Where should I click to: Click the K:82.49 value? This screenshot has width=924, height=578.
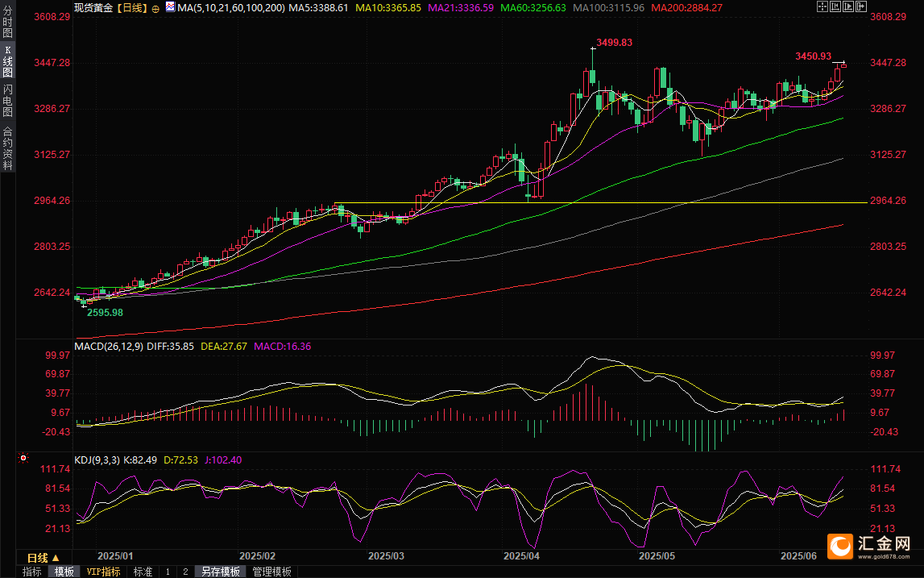click(x=139, y=460)
